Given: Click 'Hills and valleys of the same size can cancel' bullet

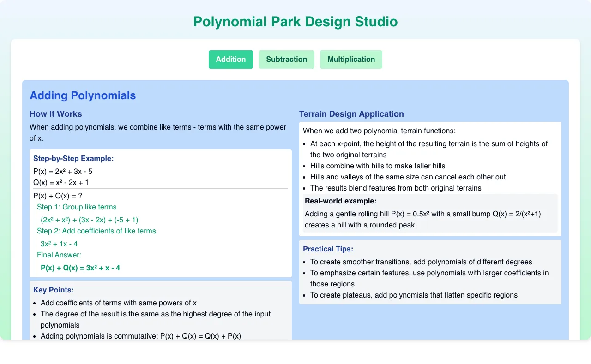Looking at the screenshot, I should [408, 177].
